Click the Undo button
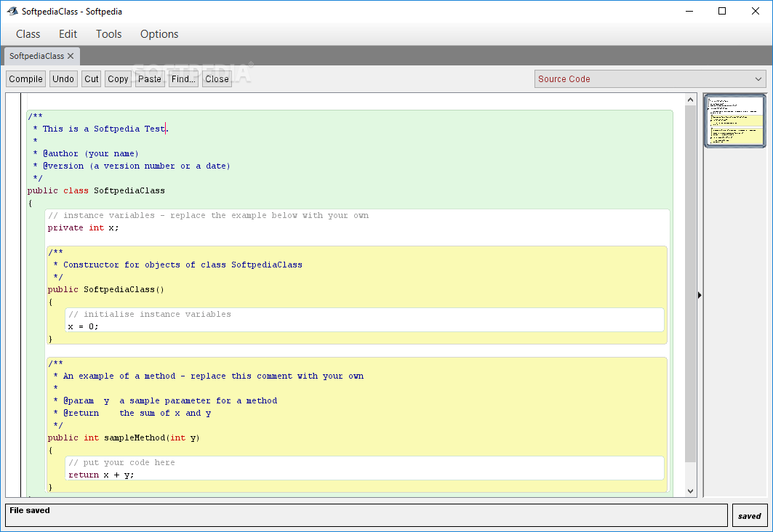The width and height of the screenshot is (773, 532). point(63,78)
